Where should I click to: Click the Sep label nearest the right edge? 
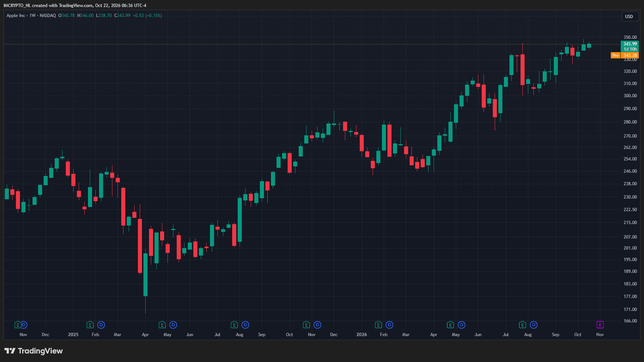click(556, 335)
